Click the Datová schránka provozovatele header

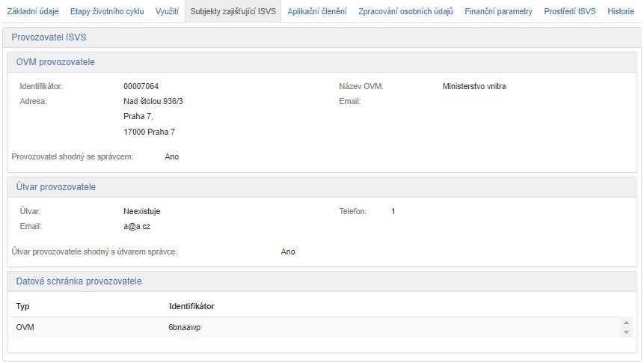coord(79,281)
